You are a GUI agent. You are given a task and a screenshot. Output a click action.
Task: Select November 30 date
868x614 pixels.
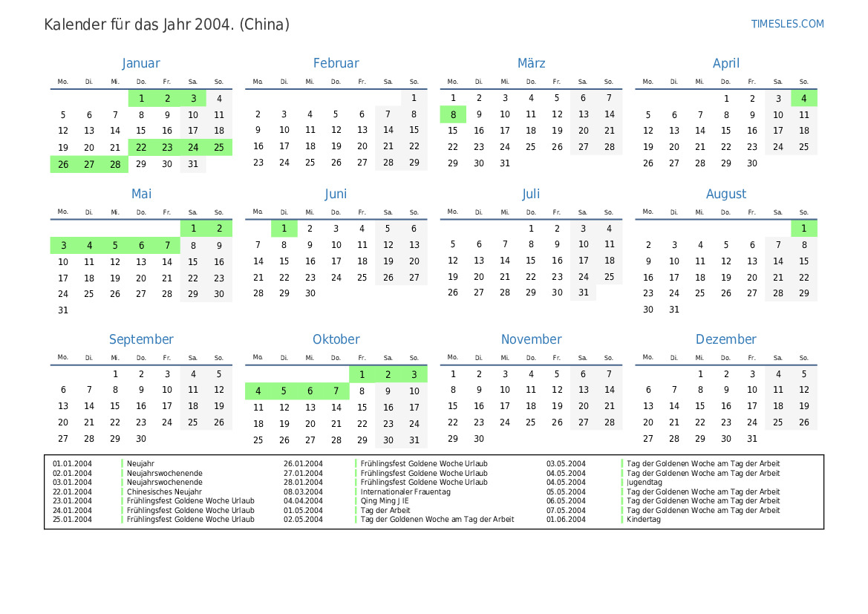point(479,439)
